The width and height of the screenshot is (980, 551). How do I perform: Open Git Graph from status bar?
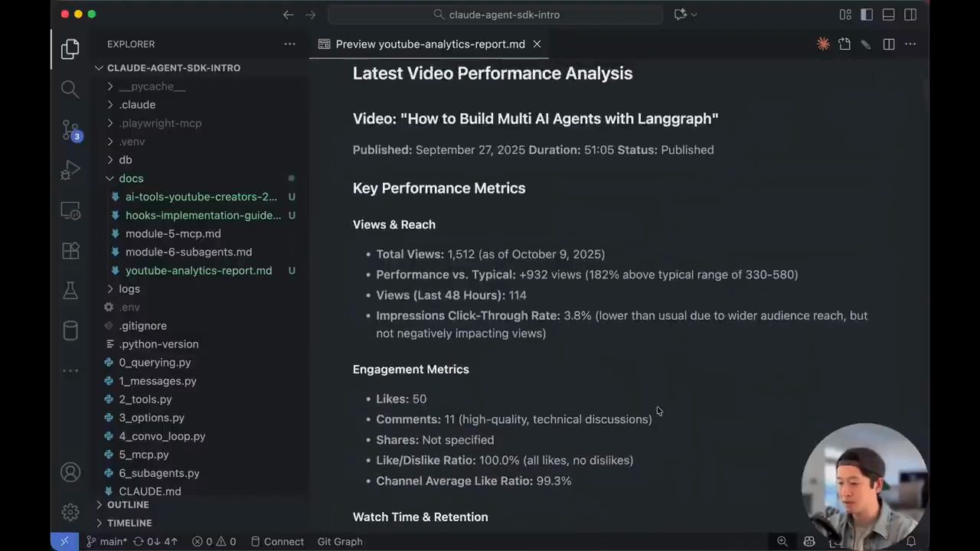coord(340,542)
